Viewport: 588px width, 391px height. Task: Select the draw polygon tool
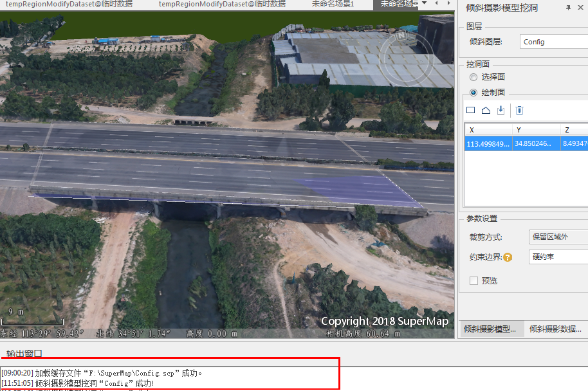[486, 111]
